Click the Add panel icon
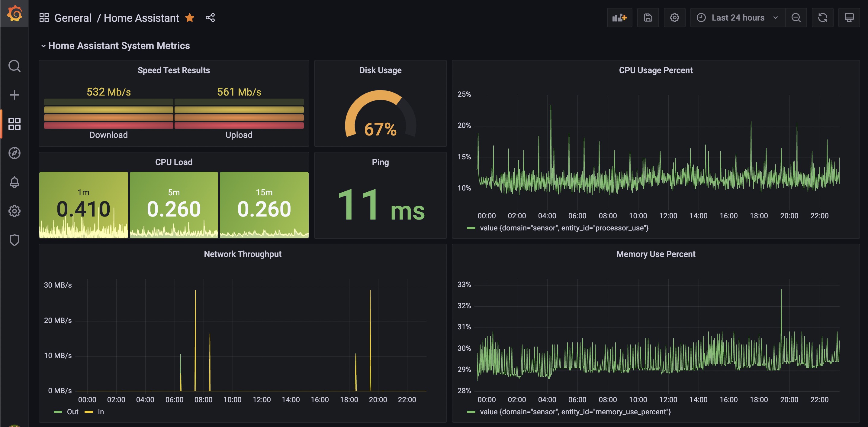Viewport: 868px width, 427px height. click(619, 18)
